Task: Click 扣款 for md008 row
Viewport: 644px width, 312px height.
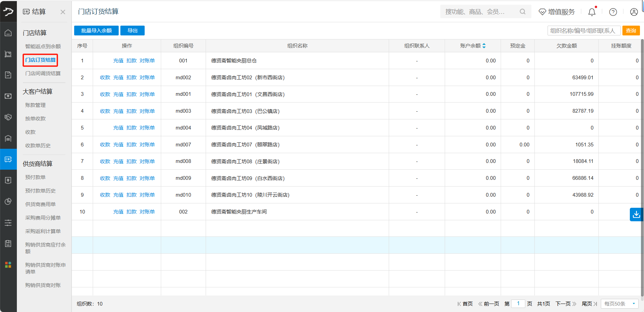Action: tap(131, 162)
